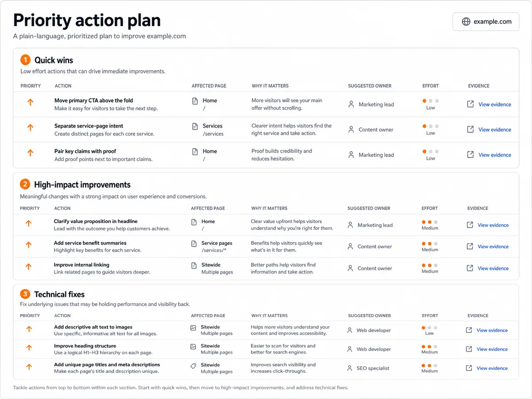Click the Effort column header in Quick wins
The width and height of the screenshot is (532, 399).
pos(430,86)
